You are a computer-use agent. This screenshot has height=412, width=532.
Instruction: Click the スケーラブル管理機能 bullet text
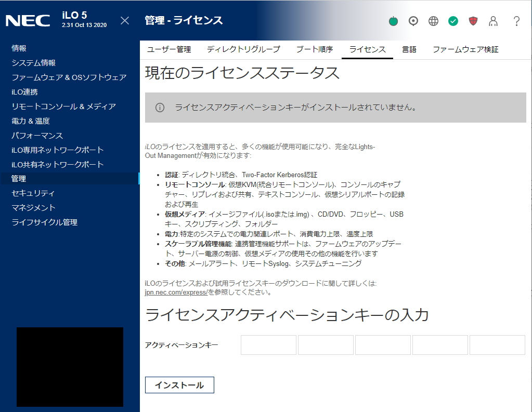click(x=283, y=248)
